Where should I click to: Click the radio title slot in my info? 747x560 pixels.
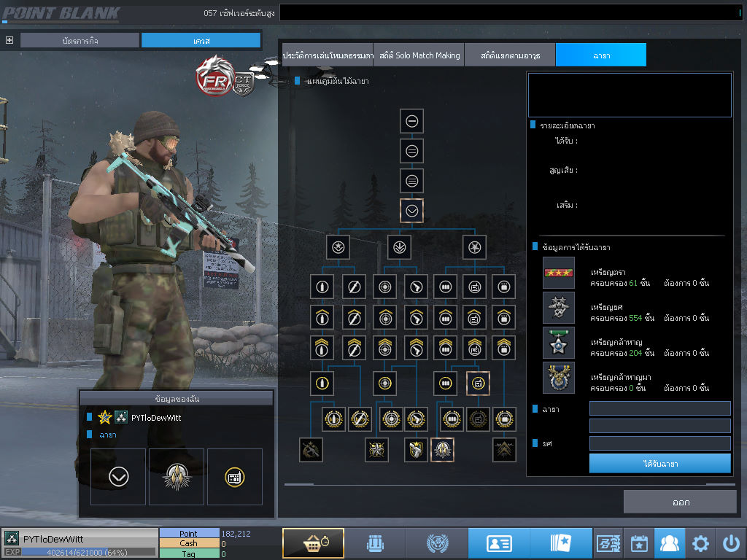coord(235,477)
